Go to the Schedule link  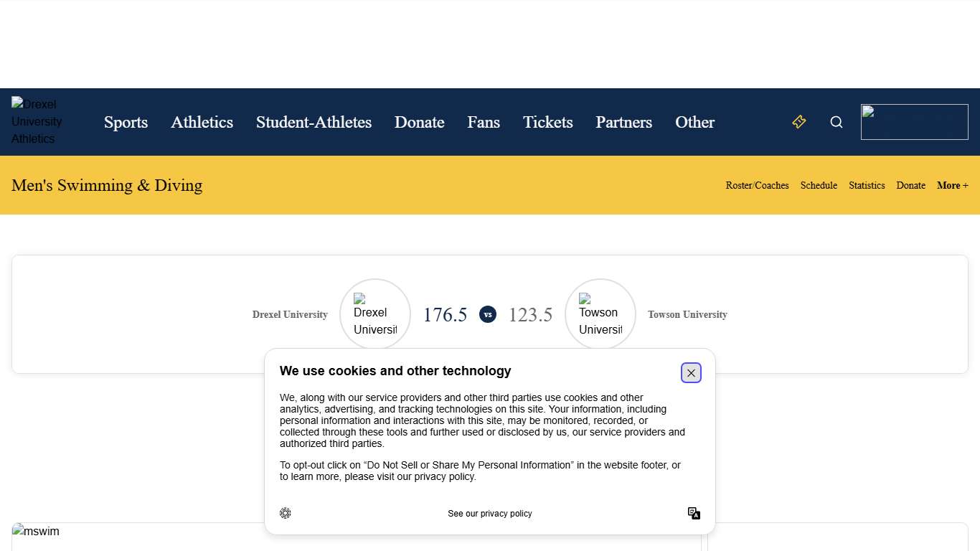pos(819,185)
